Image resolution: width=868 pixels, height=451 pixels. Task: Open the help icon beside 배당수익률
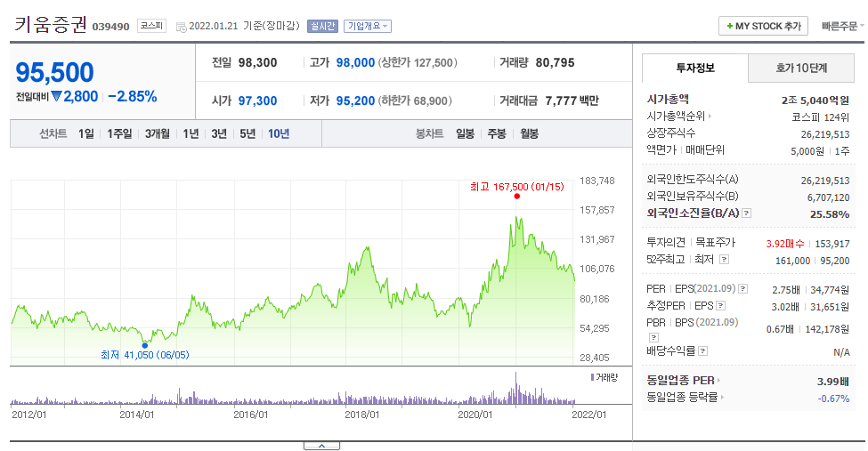point(702,350)
